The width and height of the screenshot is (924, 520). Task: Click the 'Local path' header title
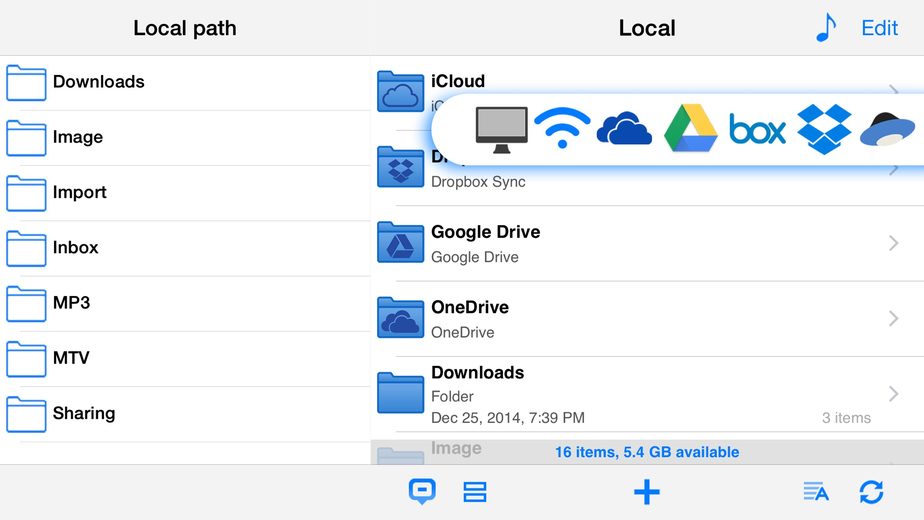coord(184,28)
